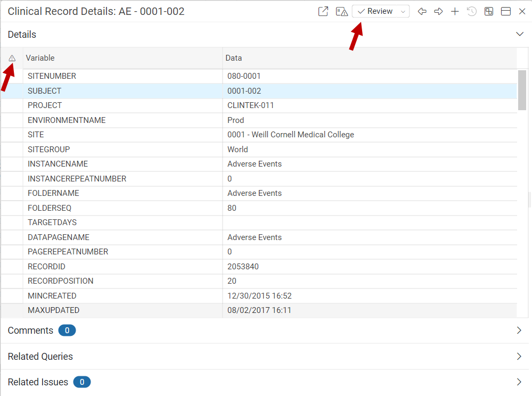Click the Prod data value

pyautogui.click(x=235, y=120)
